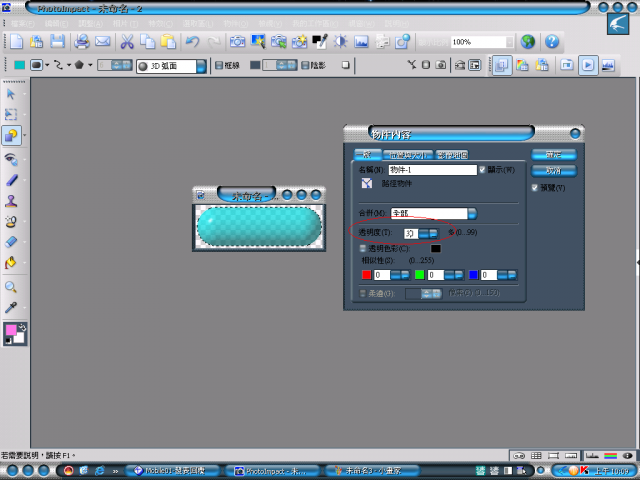Expand the shape type dropdown arrow beside the rounded rectangle
640x480 pixels.
(x=47, y=65)
